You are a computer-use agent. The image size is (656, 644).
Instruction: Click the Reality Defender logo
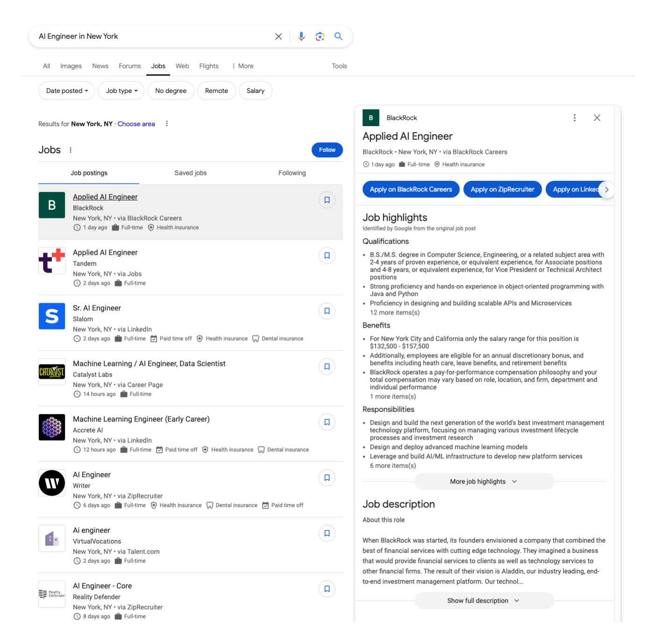pyautogui.click(x=52, y=594)
